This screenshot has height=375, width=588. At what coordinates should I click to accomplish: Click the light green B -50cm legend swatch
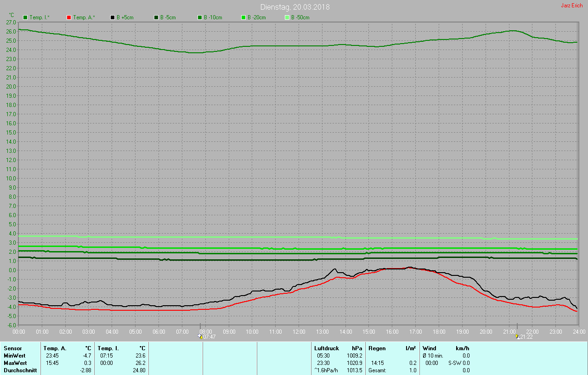pos(287,17)
